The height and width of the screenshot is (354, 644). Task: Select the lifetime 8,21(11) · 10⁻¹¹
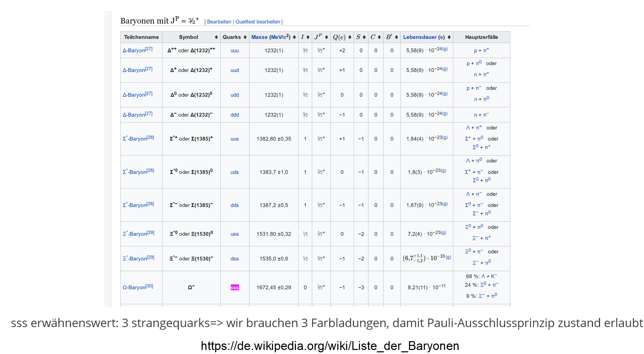[427, 287]
